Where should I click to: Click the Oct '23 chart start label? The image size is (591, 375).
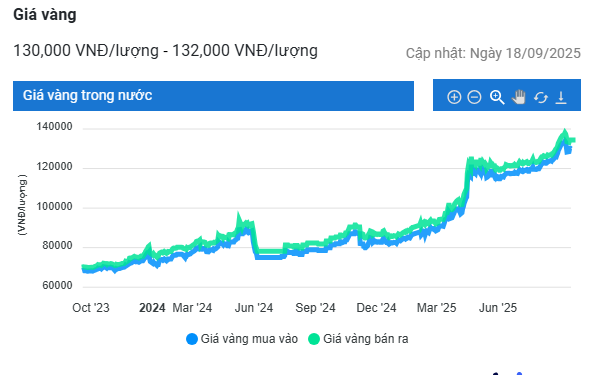point(91,308)
